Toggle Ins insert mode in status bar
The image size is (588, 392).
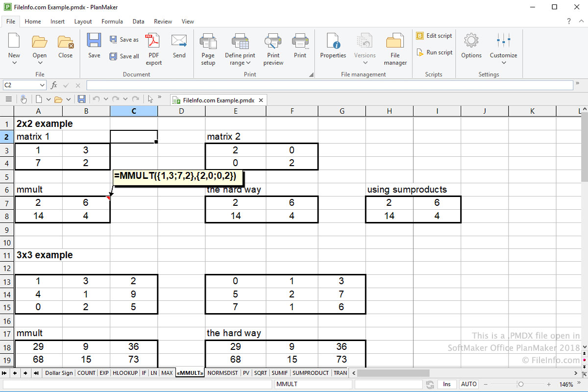[447, 384]
